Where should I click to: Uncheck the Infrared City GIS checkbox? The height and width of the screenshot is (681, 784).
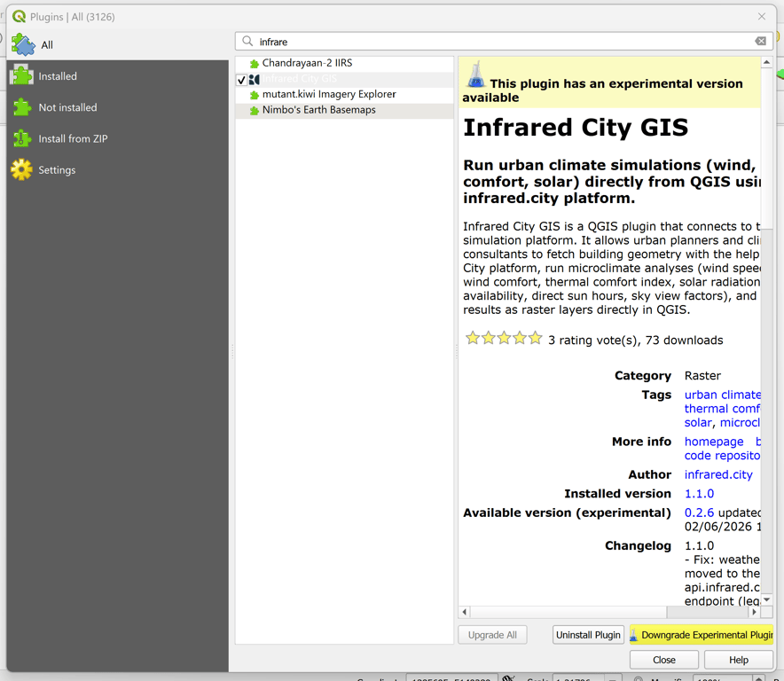pyautogui.click(x=241, y=80)
